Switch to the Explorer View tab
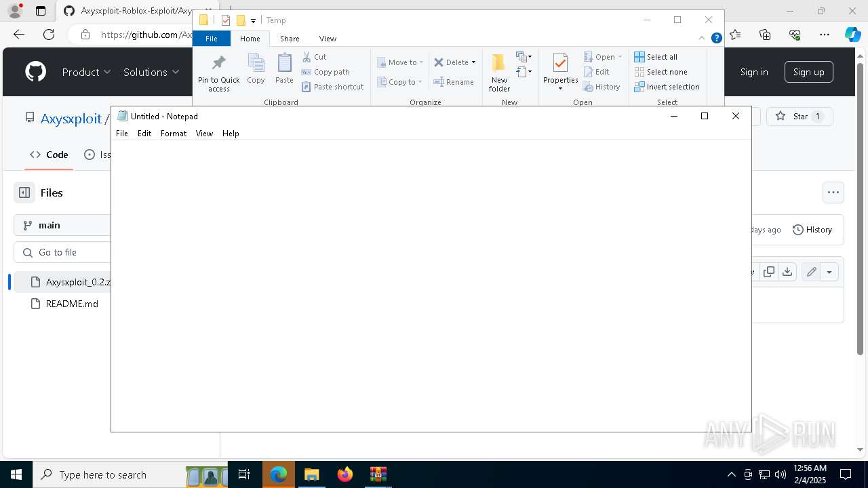The height and width of the screenshot is (488, 868). click(x=328, y=39)
